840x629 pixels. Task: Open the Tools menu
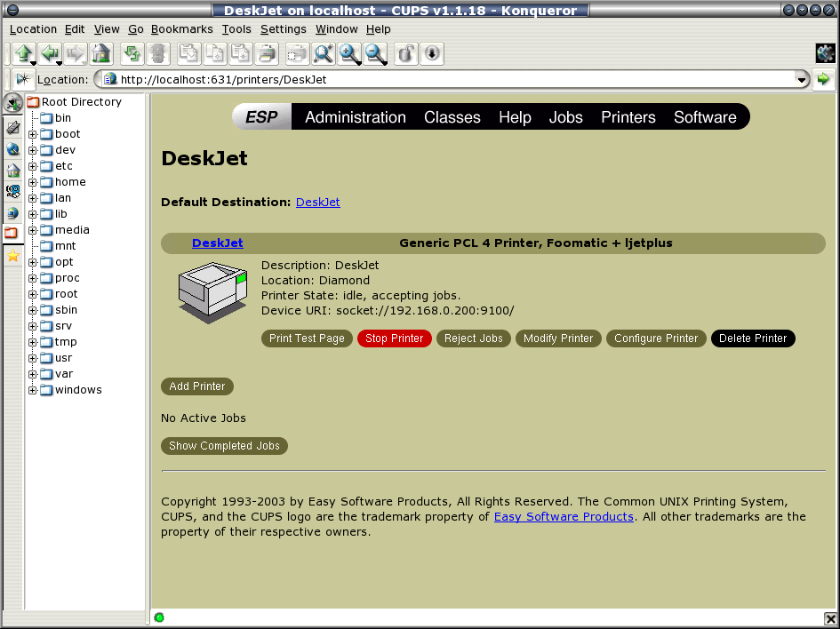tap(236, 29)
